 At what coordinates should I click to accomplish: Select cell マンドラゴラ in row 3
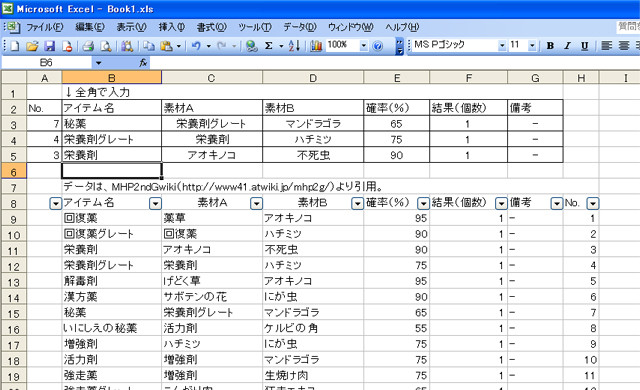(313, 124)
